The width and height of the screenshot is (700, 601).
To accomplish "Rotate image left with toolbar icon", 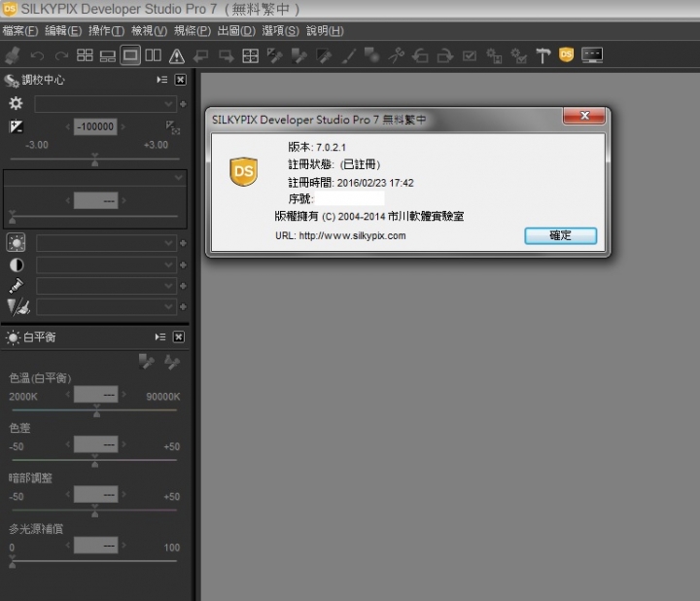I will [420, 55].
